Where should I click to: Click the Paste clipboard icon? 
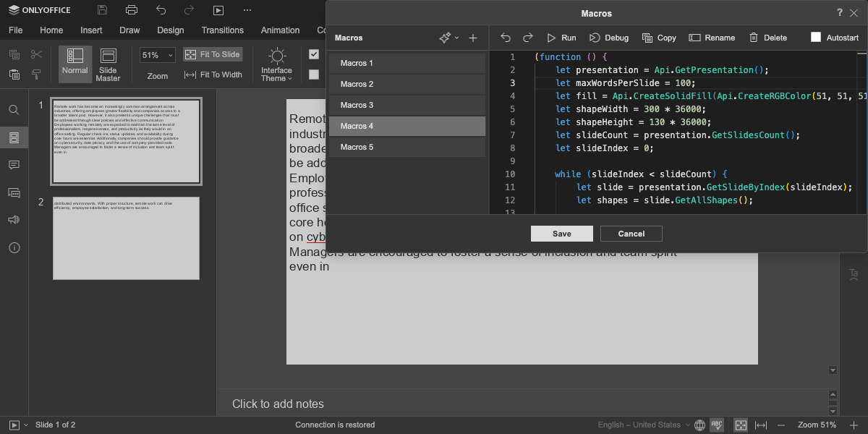pos(14,74)
